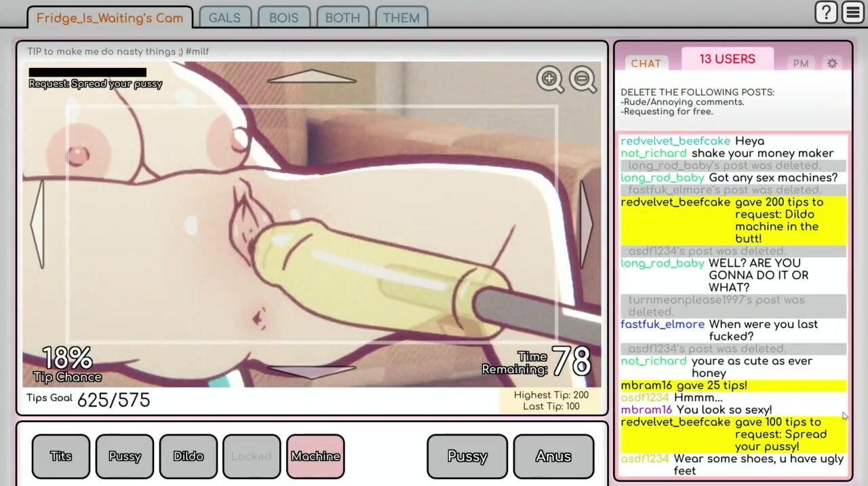The height and width of the screenshot is (486, 868).
Task: Switch to the CHAT tab
Action: coord(646,63)
